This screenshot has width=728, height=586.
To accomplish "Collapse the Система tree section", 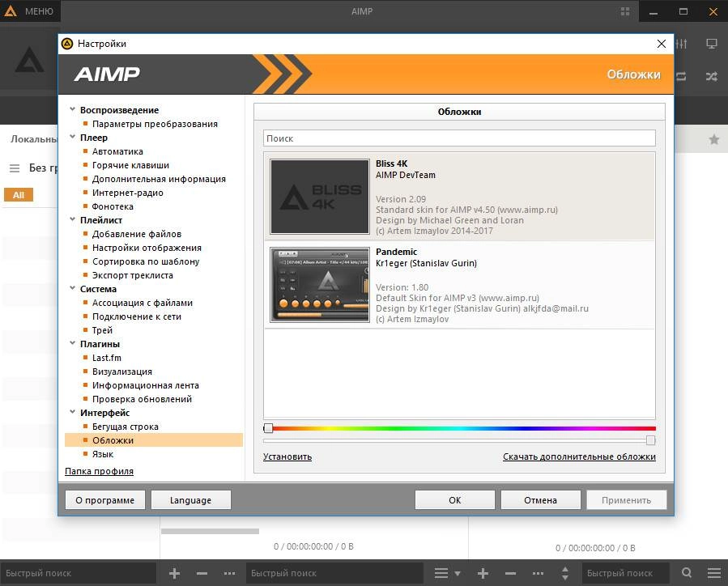I will click(x=72, y=288).
